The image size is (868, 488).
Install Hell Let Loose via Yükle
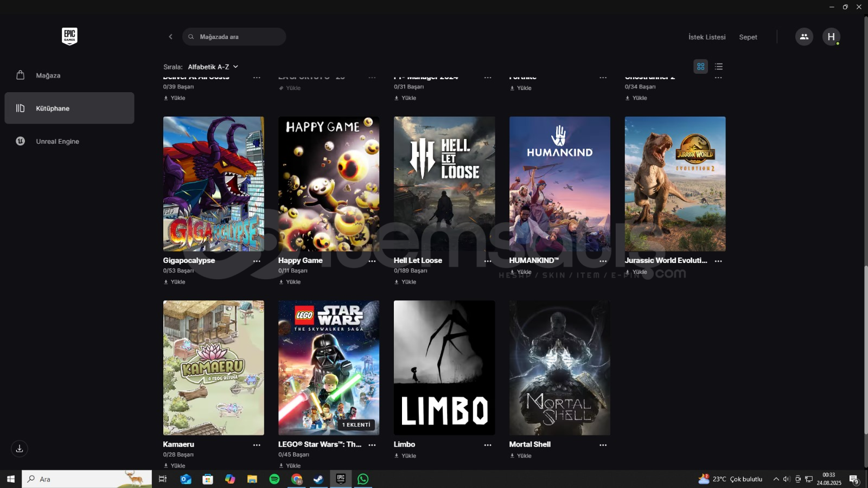tap(405, 282)
